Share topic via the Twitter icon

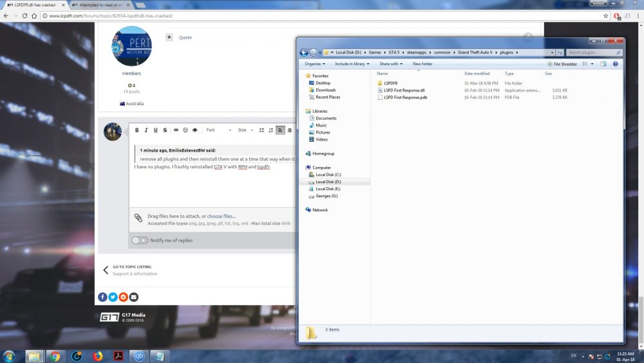click(x=113, y=297)
